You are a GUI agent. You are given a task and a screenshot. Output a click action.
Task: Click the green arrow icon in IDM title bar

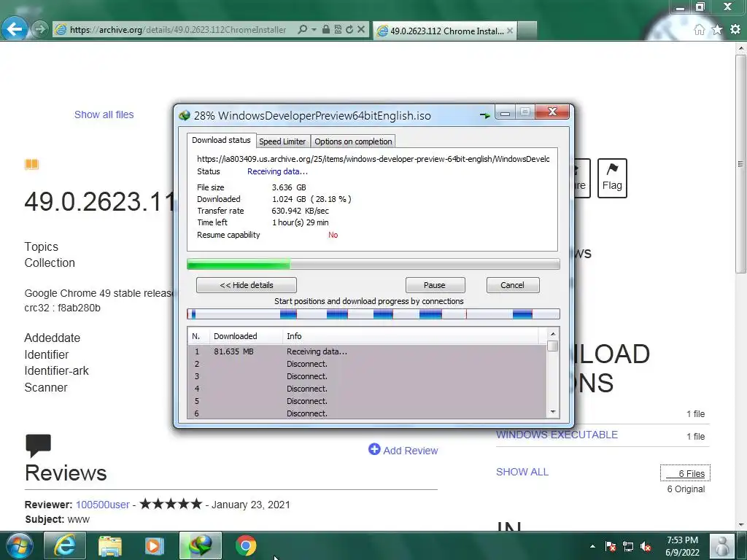point(485,116)
